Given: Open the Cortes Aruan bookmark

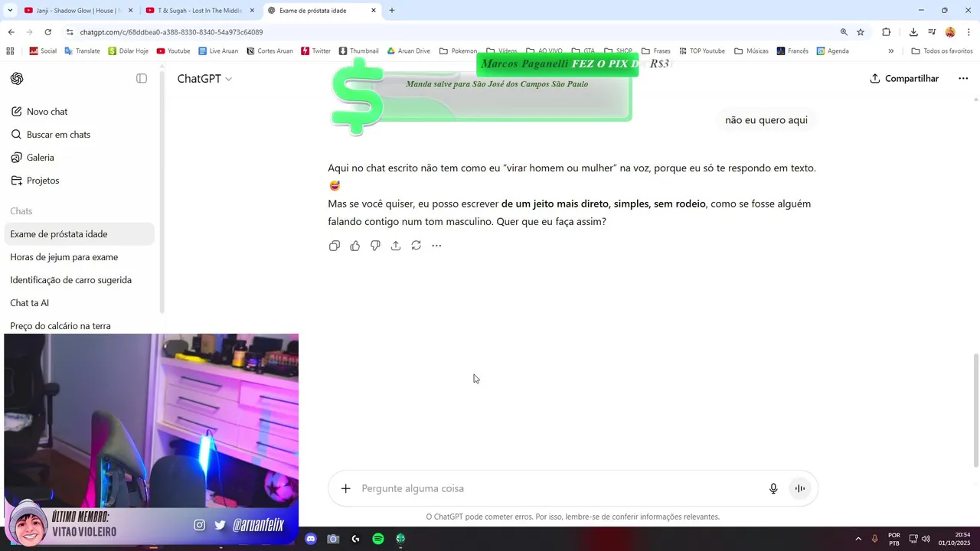Looking at the screenshot, I should coord(269,51).
